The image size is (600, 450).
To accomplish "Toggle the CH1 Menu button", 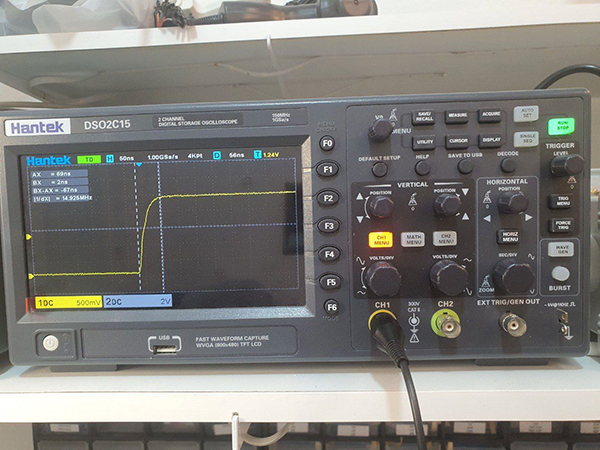I will (380, 239).
